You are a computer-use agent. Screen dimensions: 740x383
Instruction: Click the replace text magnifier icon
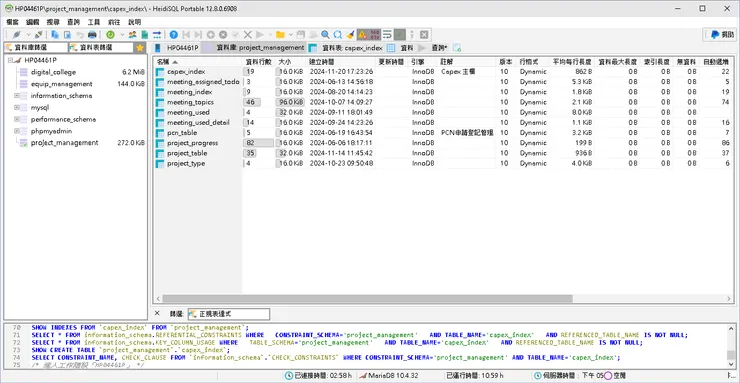click(337, 34)
